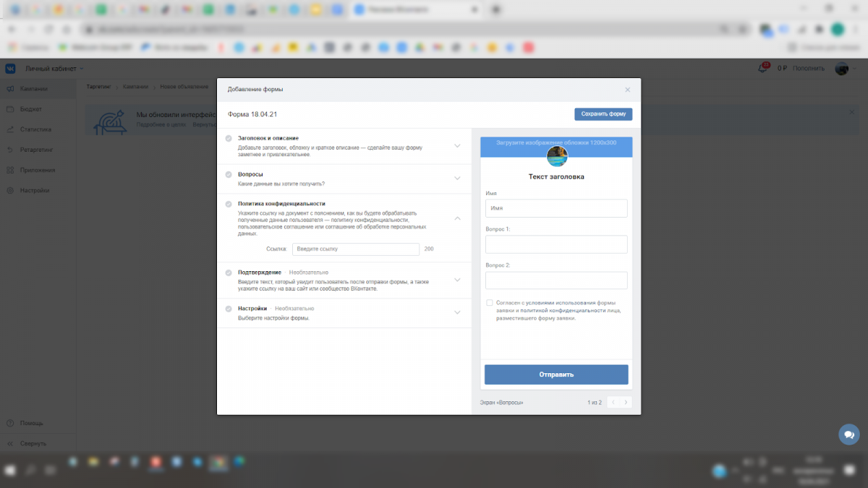Screen dimensions: 868x488
Task: Click the profile avatar in form preview
Action: point(556,156)
